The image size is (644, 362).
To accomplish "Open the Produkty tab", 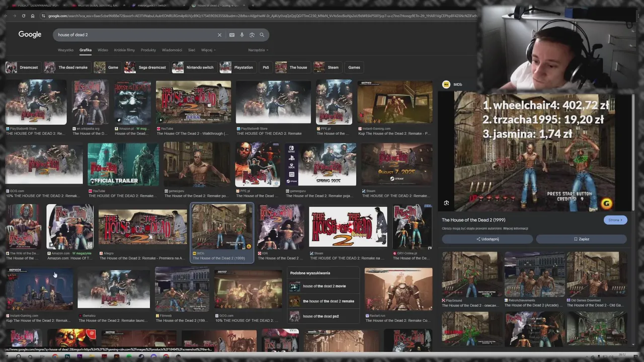I will (148, 50).
